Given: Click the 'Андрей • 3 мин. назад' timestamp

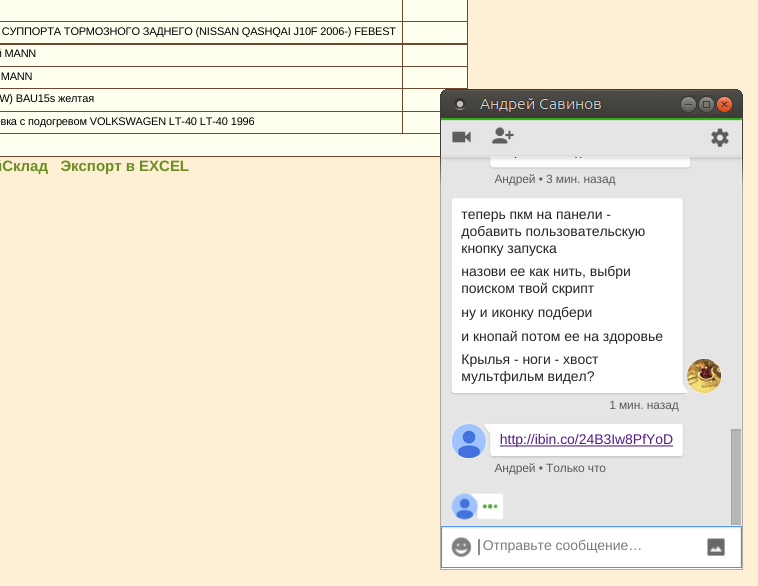Looking at the screenshot, I should coord(554,179).
